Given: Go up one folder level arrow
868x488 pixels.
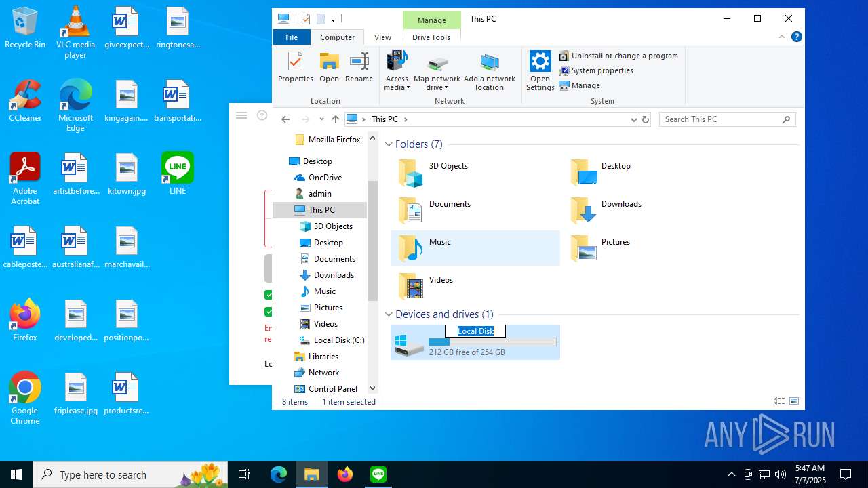Looking at the screenshot, I should pos(335,119).
